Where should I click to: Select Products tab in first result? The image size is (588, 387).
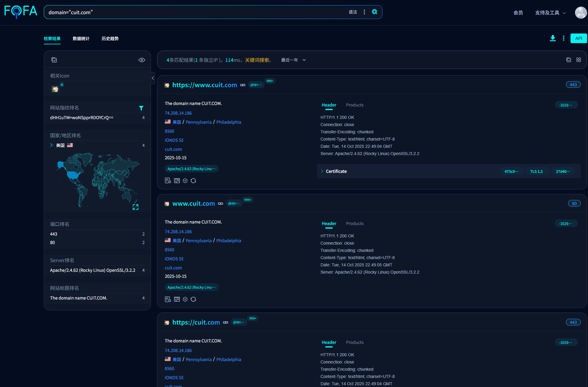pos(355,105)
